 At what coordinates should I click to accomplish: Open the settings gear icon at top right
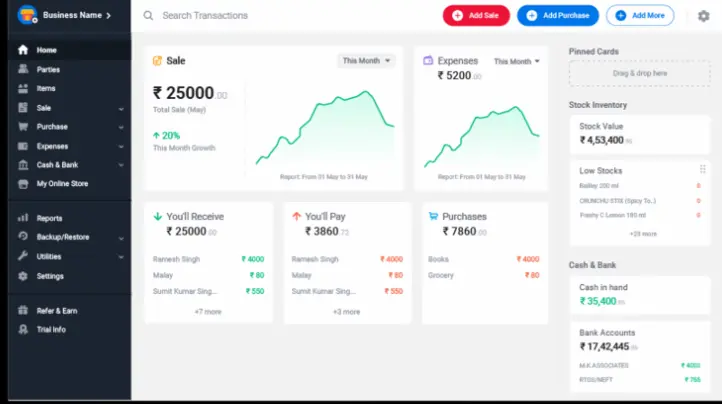703,16
